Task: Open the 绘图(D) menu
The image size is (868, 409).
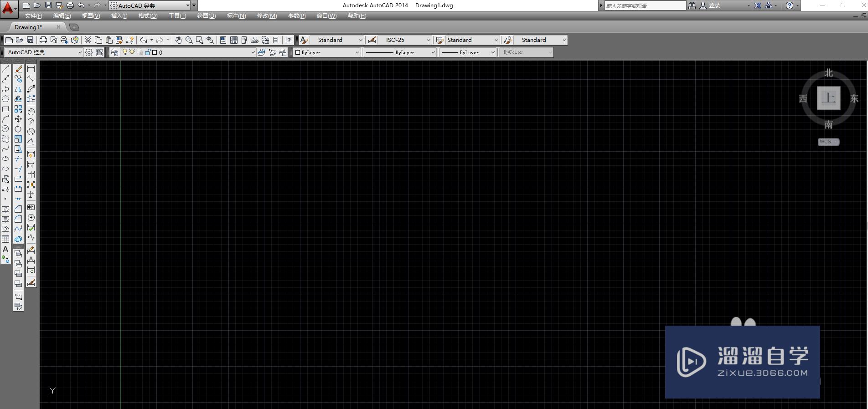Action: point(207,16)
